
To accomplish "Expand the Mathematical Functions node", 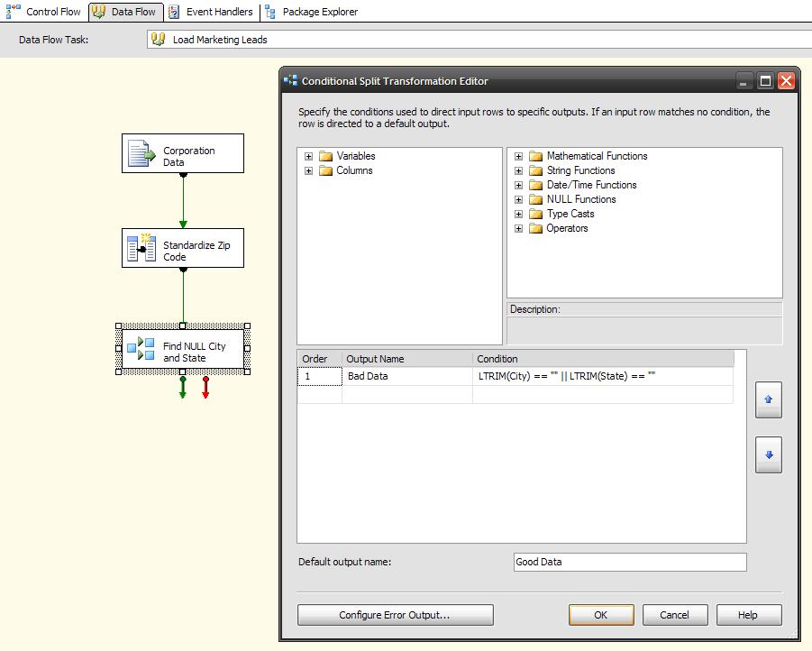I will pos(518,156).
